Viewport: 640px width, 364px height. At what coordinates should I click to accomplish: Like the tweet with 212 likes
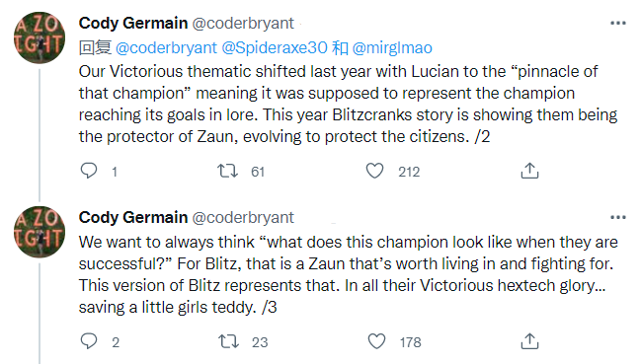click(x=374, y=171)
